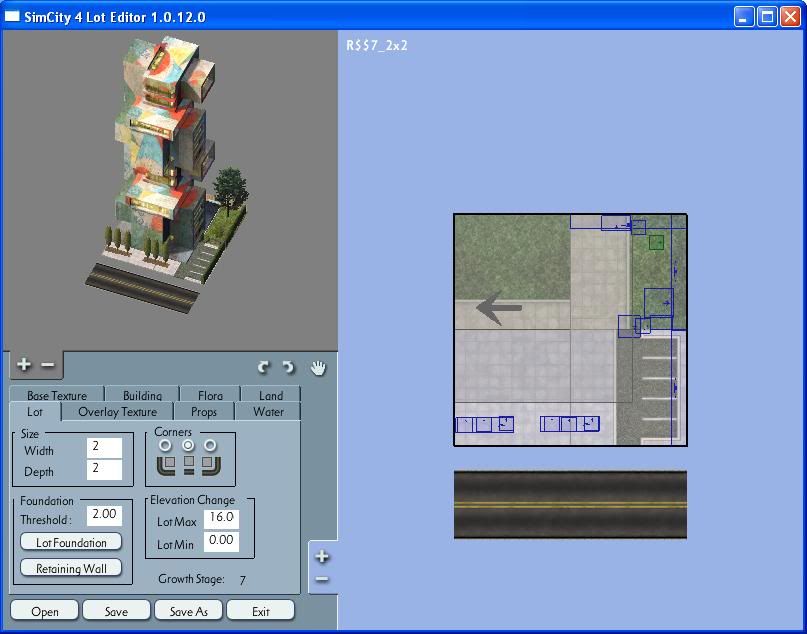Zoom in the 3D preview with plus icon
This screenshot has height=634, width=807.
(24, 365)
